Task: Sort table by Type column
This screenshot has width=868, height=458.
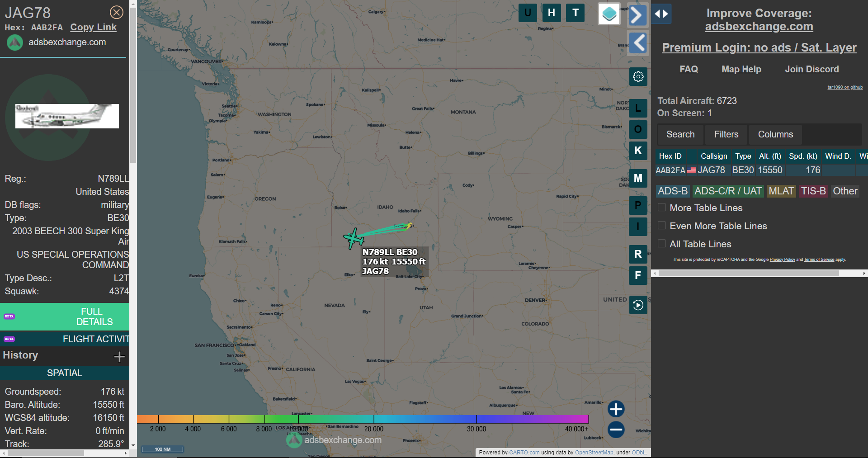Action: click(x=743, y=156)
